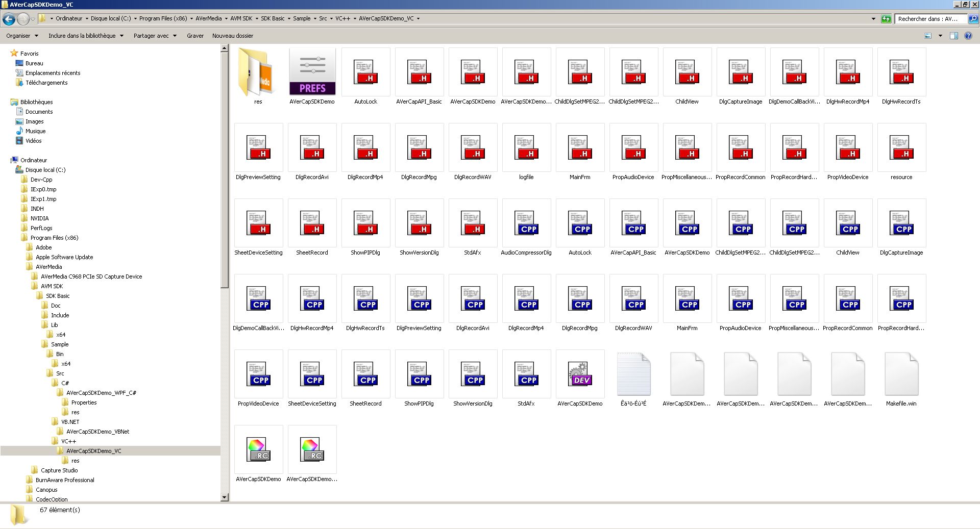Open the Partager avec dropdown
This screenshot has height=529, width=980.
[x=155, y=36]
